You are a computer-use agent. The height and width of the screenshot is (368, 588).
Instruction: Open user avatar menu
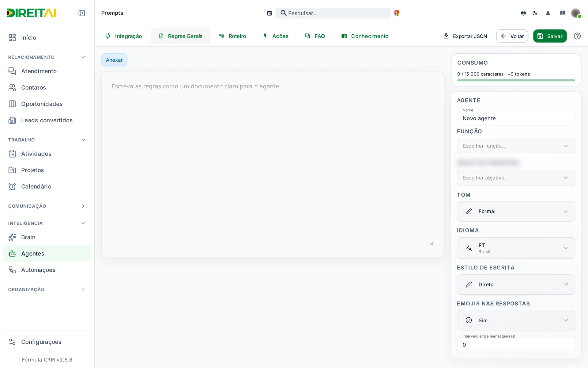(576, 13)
